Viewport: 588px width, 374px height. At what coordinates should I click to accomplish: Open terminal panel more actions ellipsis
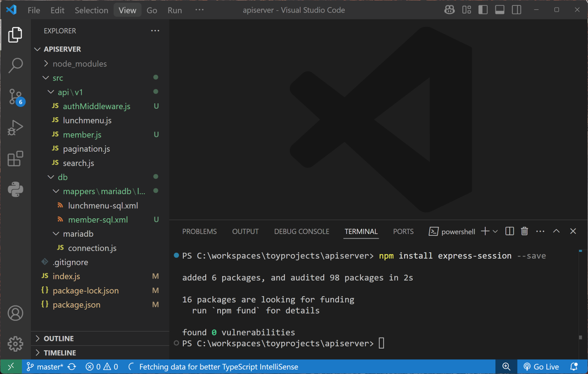(x=540, y=231)
